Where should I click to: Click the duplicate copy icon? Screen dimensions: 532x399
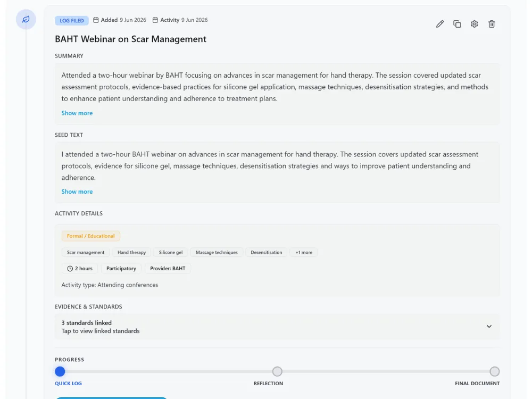pos(457,24)
